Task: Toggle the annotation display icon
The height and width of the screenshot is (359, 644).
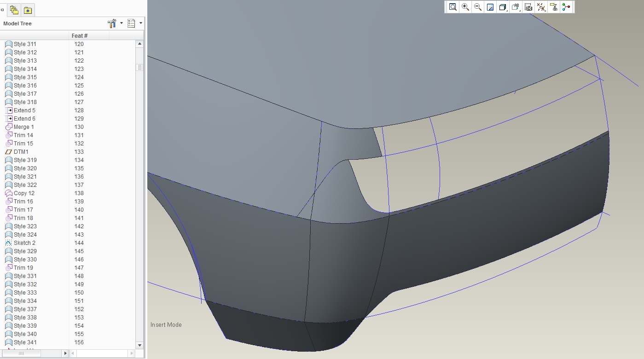Action: (554, 7)
